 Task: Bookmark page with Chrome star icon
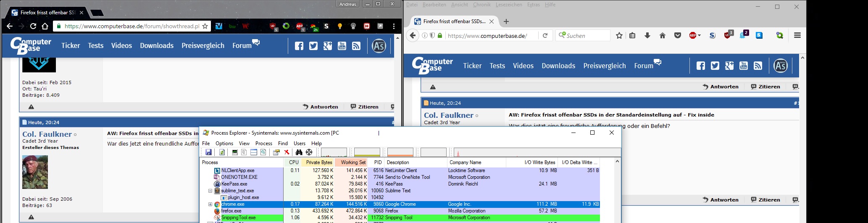pyautogui.click(x=205, y=26)
